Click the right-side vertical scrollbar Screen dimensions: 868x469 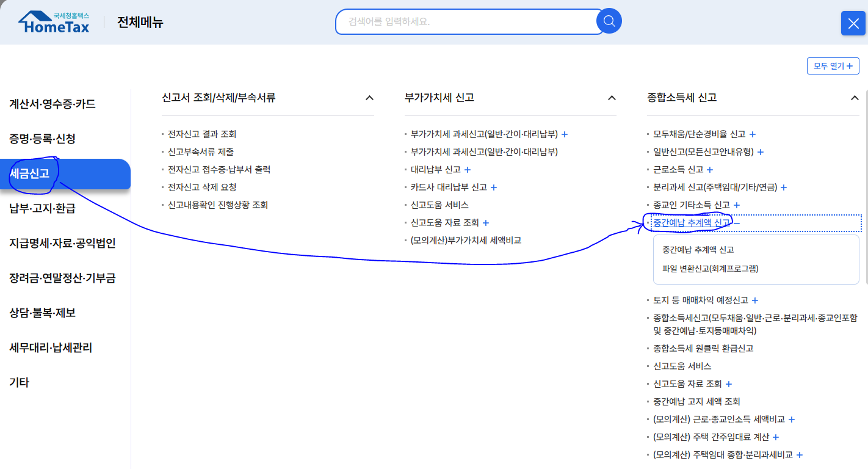coord(865,244)
